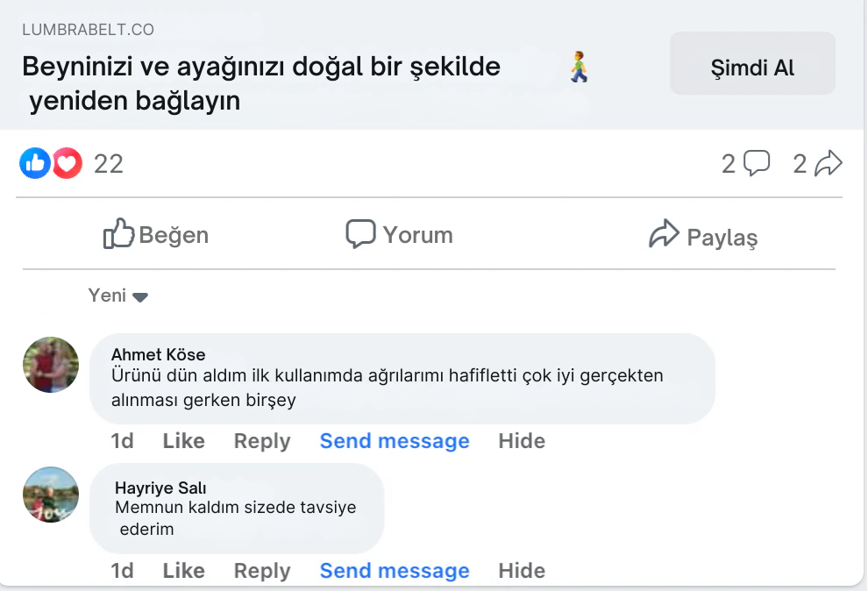Image resolution: width=868 pixels, height=591 pixels.
Task: Click the red heart reaction icon
Action: [67, 163]
